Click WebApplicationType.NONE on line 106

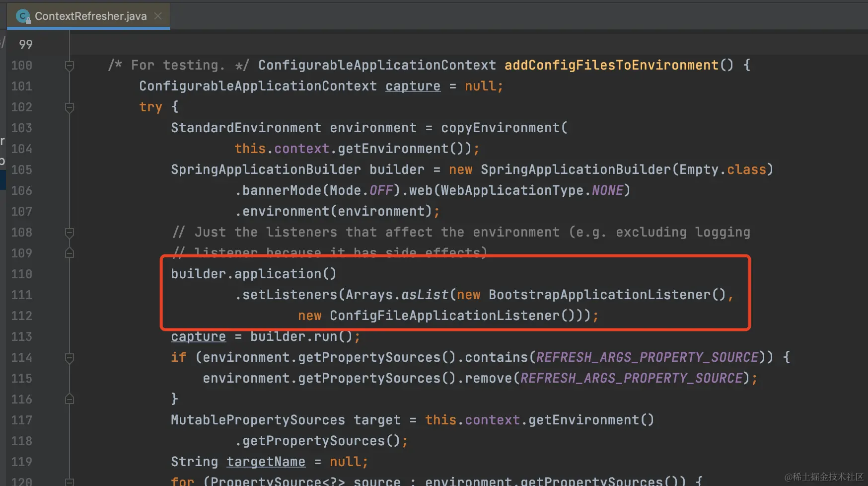[532, 190]
